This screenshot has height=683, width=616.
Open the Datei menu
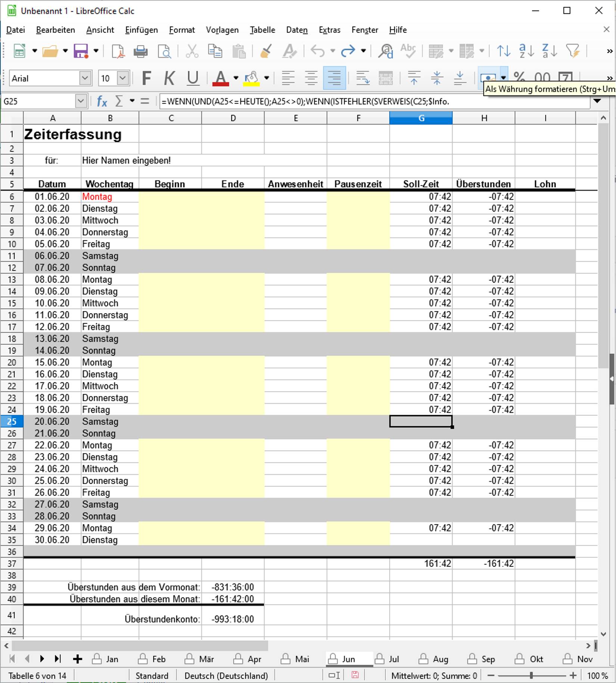pyautogui.click(x=16, y=30)
